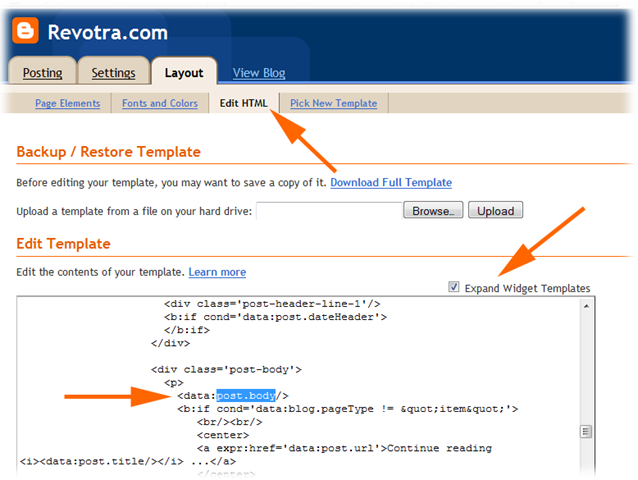Click the post-header-line-1 div line

tap(272, 304)
